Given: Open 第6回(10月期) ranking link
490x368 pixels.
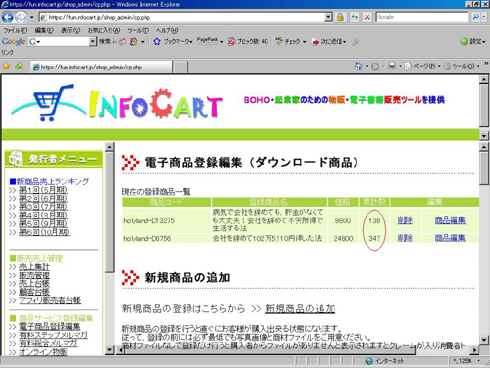Looking at the screenshot, I should click(x=44, y=232).
